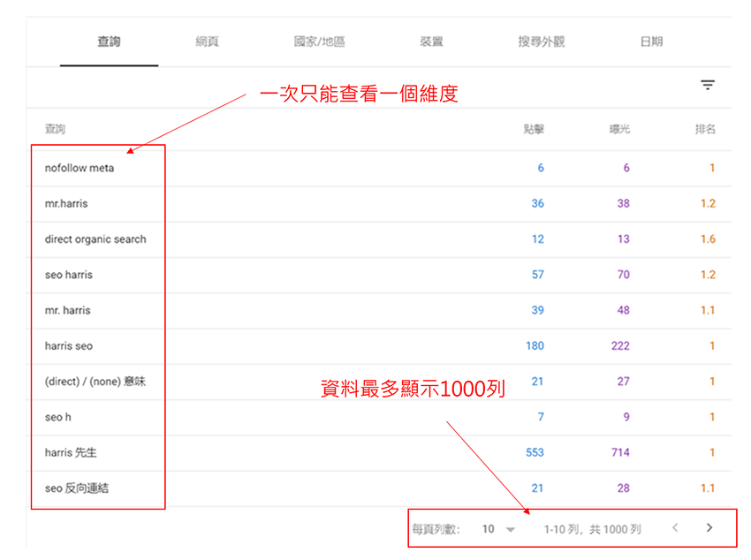Switch to the 國家/地區 tab

click(x=319, y=42)
